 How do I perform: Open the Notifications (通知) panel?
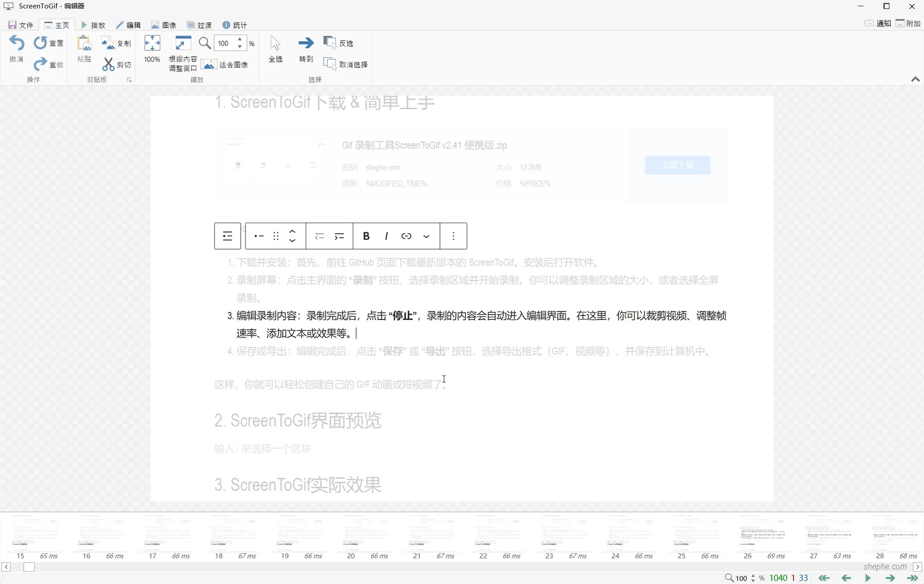pos(878,23)
